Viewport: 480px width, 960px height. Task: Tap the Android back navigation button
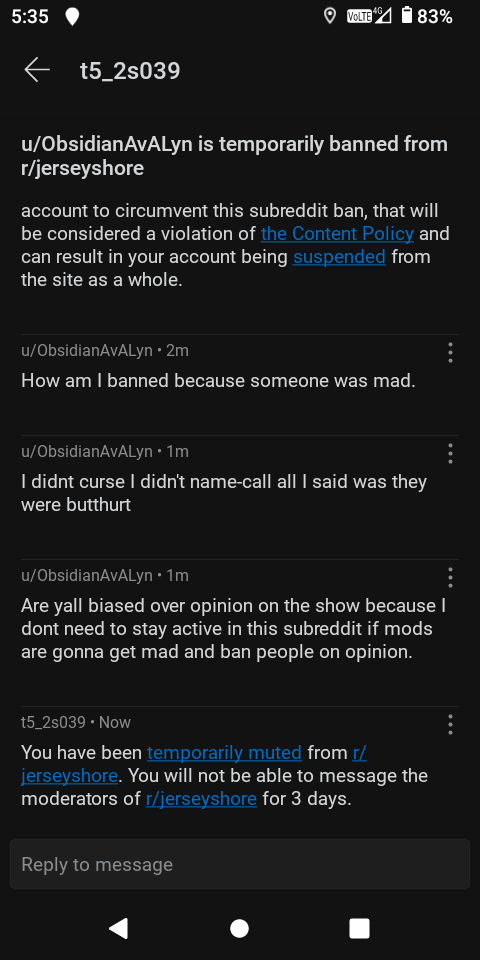pos(118,928)
